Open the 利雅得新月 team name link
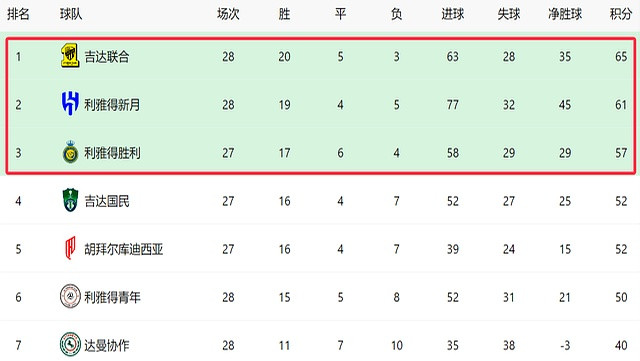 [x=112, y=105]
